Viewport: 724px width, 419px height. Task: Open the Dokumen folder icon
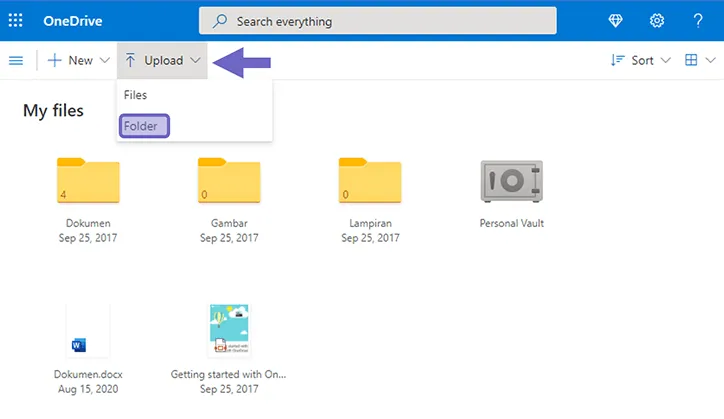click(x=88, y=180)
